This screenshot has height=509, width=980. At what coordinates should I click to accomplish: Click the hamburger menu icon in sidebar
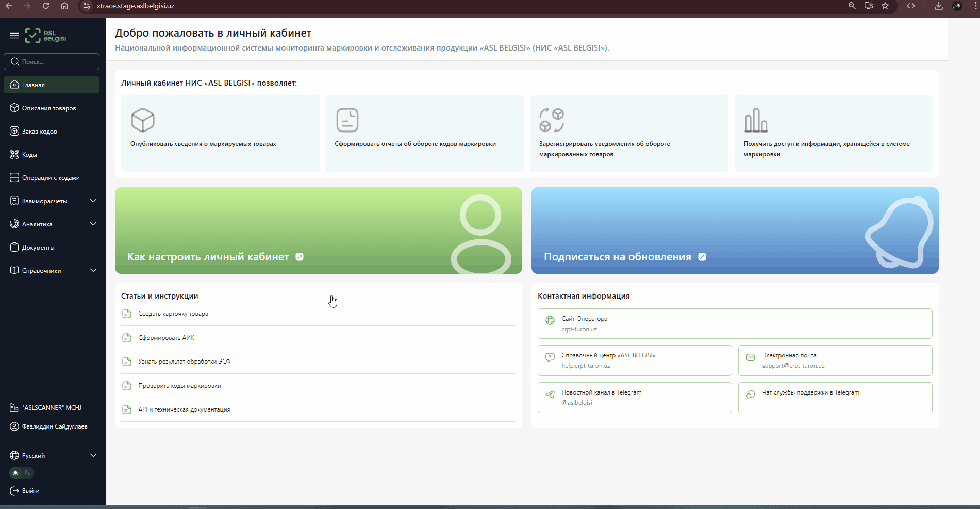[14, 36]
